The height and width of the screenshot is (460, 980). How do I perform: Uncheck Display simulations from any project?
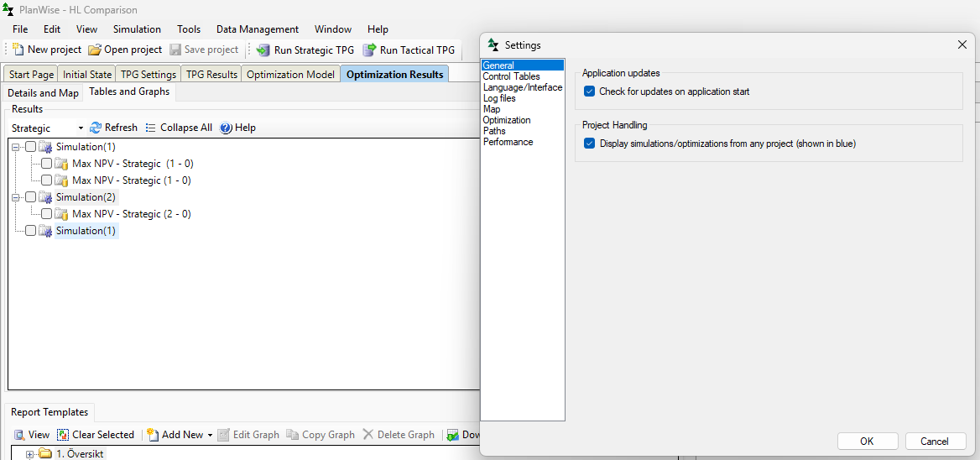point(590,144)
